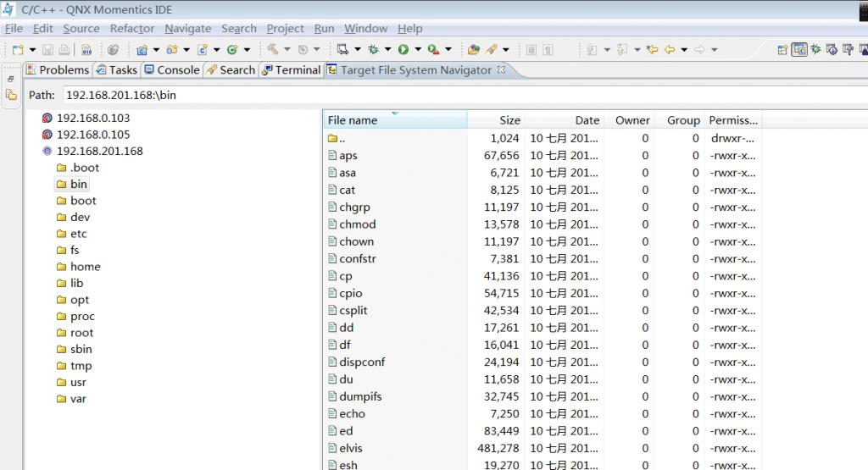The height and width of the screenshot is (470, 868).
Task: Open the Debug dropdown arrow
Action: pos(387,50)
